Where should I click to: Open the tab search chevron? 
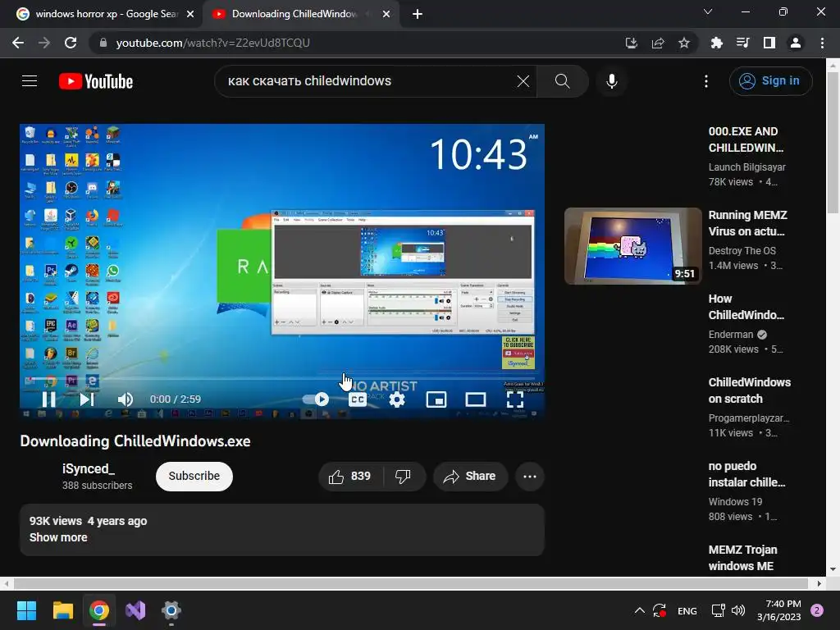[x=708, y=11]
